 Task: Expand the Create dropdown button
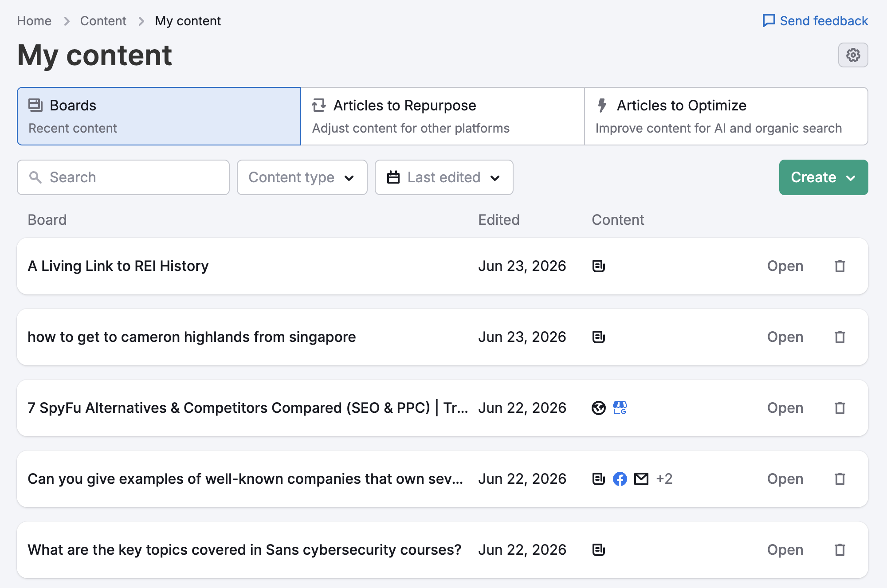pos(824,177)
